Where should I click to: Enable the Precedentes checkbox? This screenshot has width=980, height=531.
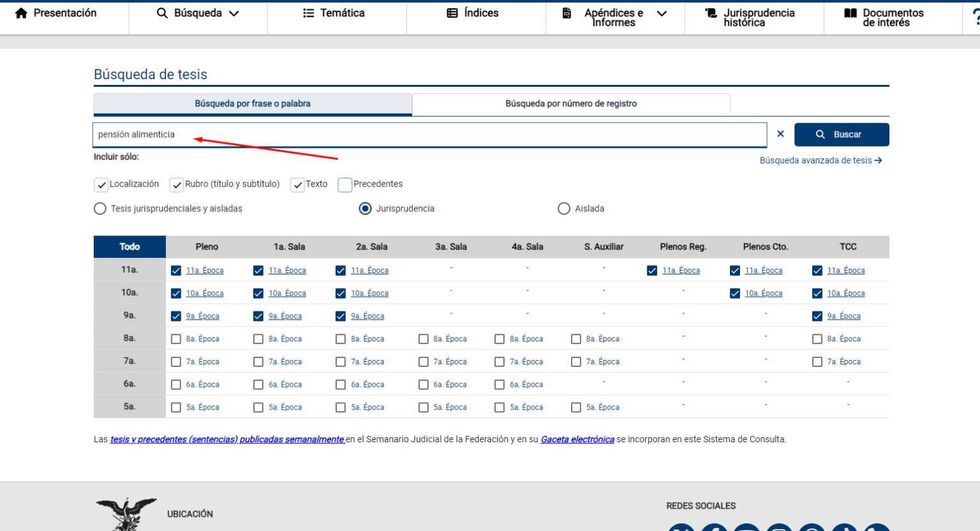(345, 185)
